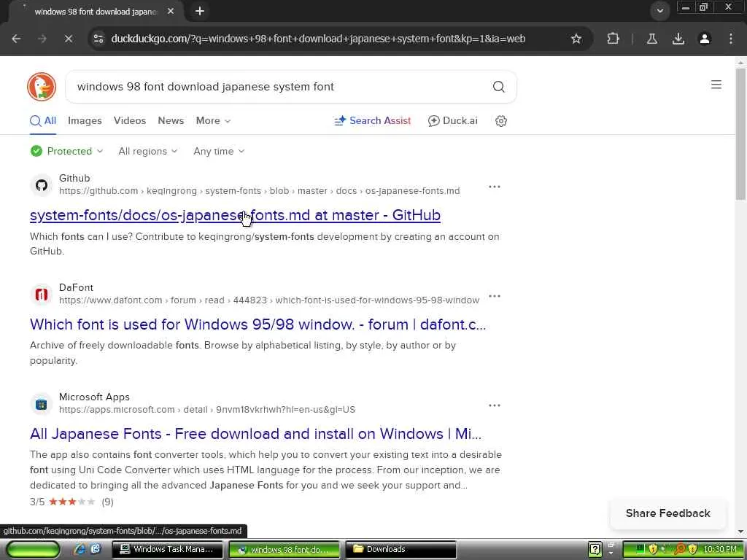The image size is (747, 560).
Task: Focus the DuckDuckGo search input field
Action: [x=281, y=87]
